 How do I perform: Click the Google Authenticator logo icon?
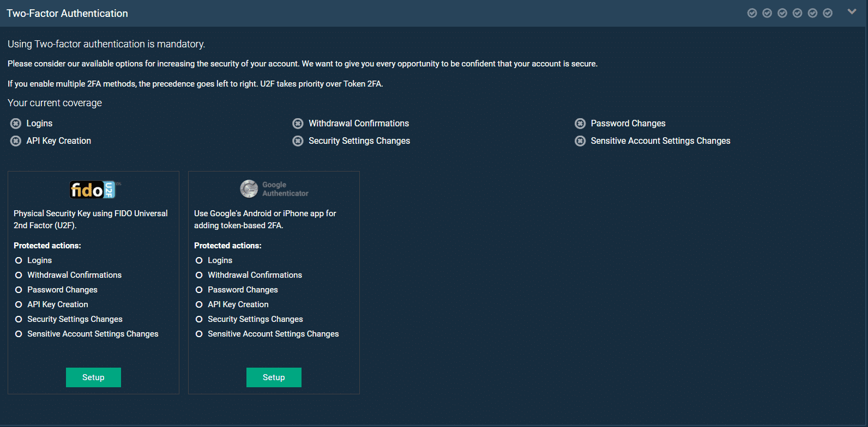point(249,189)
